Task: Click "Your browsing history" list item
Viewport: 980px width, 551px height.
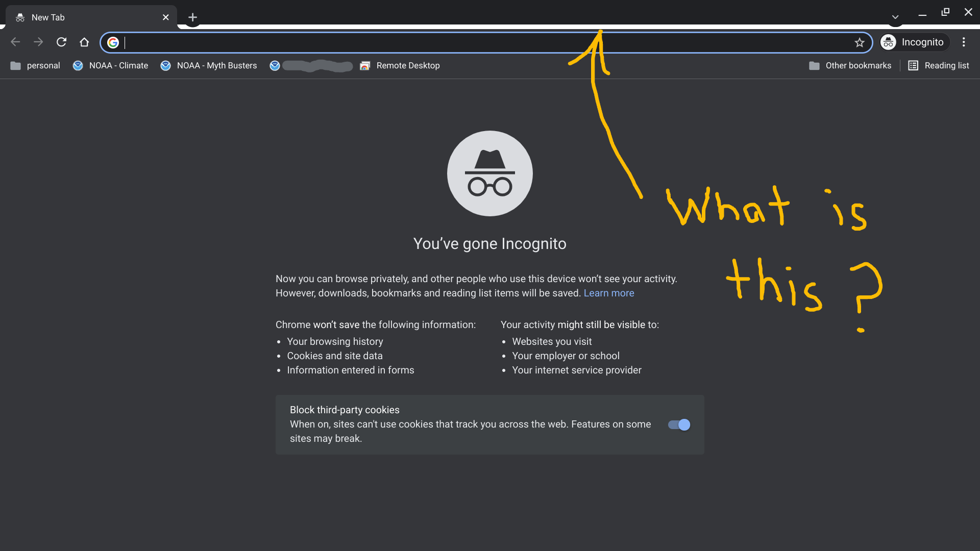Action: pyautogui.click(x=335, y=342)
